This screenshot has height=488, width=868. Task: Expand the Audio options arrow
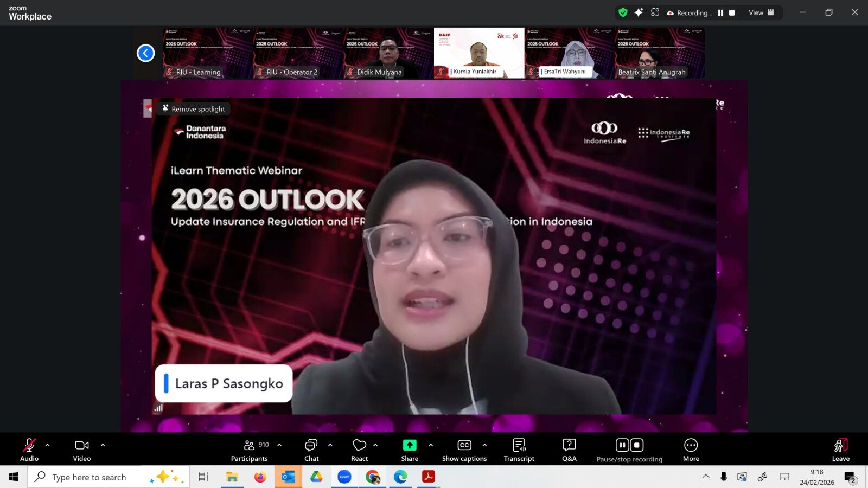[48, 445]
